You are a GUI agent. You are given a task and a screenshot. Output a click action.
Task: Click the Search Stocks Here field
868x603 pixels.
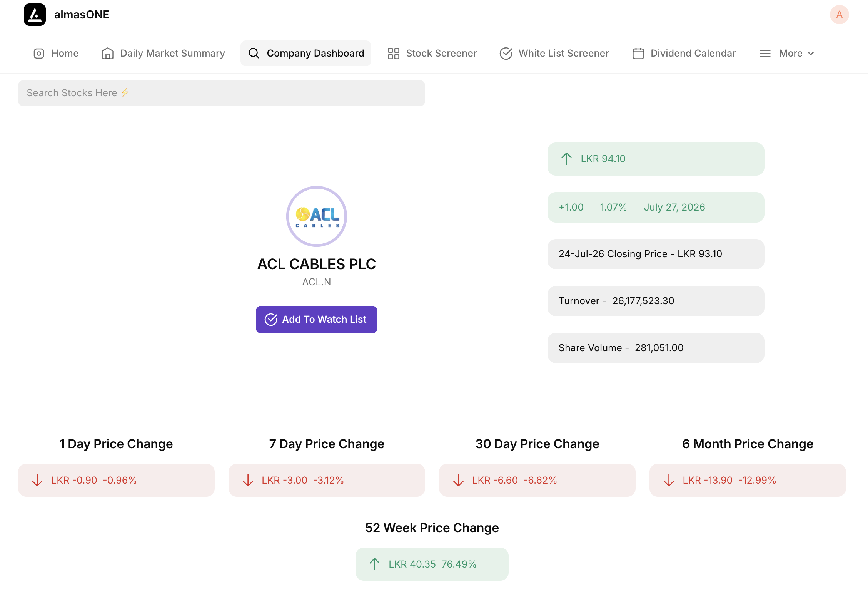click(x=221, y=93)
